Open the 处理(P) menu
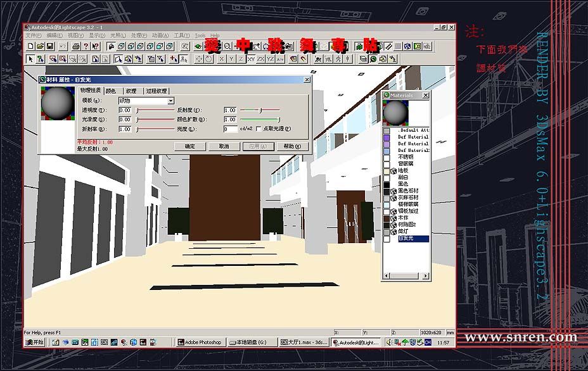 (139, 35)
